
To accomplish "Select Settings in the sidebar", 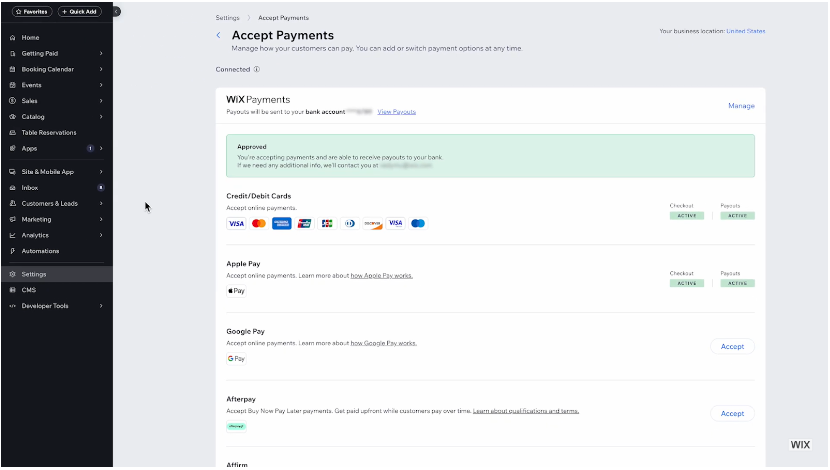I will pyautogui.click(x=57, y=275).
